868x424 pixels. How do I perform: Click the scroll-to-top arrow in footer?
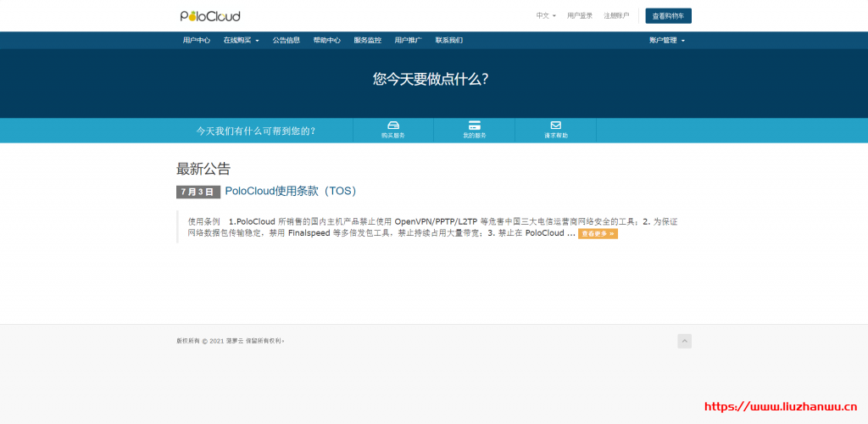click(x=684, y=341)
